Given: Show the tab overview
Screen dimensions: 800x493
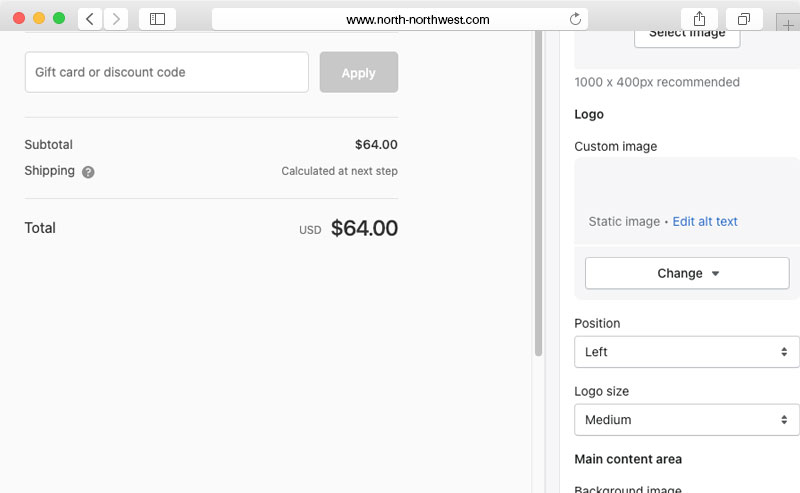Looking at the screenshot, I should 744,19.
